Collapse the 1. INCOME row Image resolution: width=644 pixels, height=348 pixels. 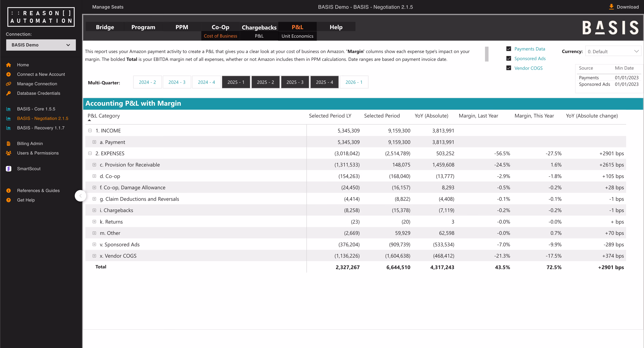pos(90,131)
